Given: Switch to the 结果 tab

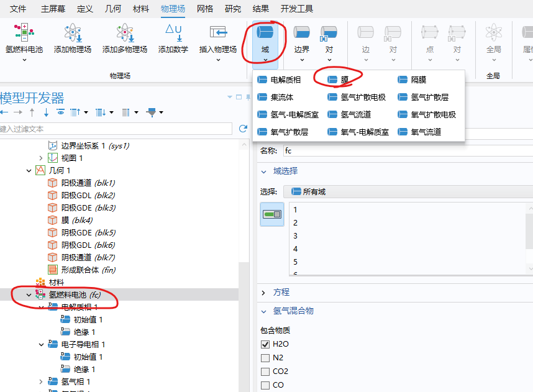Looking at the screenshot, I should pos(261,9).
